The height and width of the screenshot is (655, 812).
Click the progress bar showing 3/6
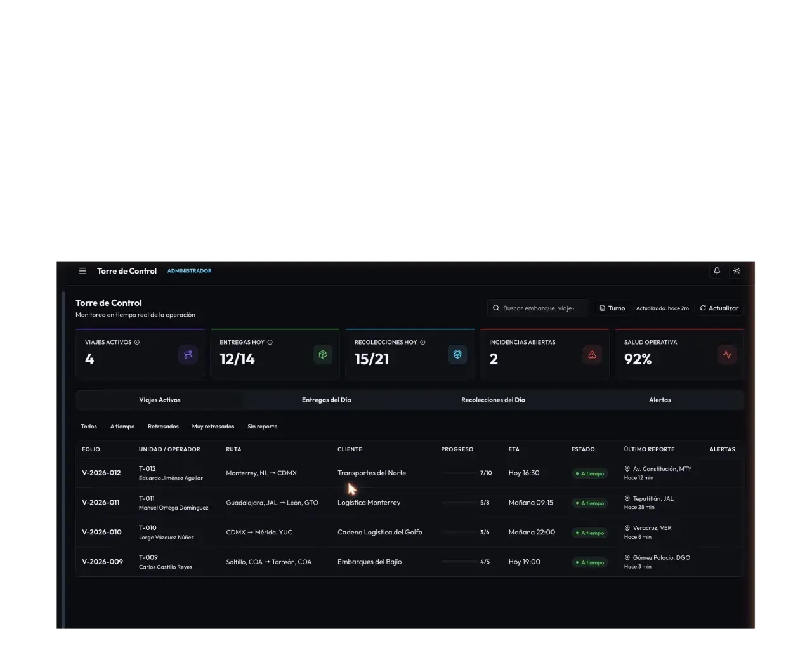[459, 533]
